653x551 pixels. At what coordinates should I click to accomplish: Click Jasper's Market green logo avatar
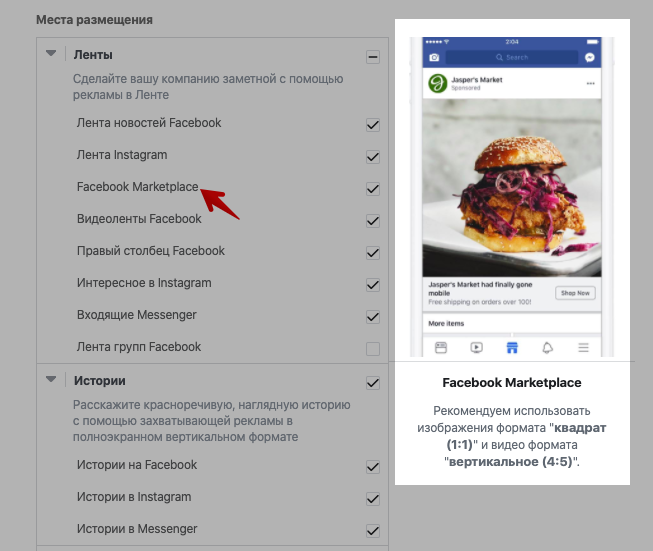[438, 83]
